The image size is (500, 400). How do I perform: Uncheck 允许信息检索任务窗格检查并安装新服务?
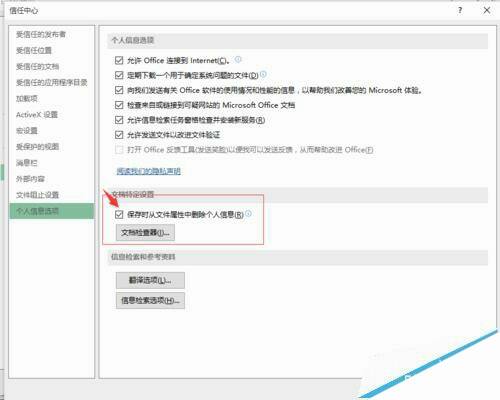click(119, 120)
